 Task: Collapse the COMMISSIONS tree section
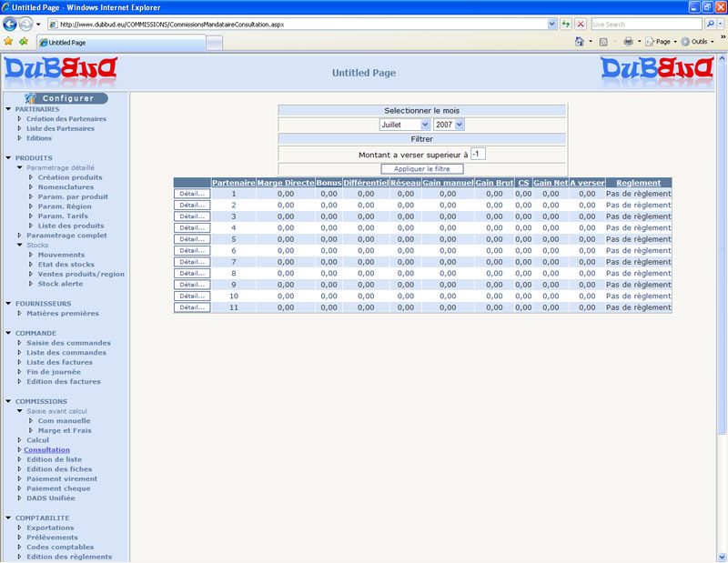[x=7, y=401]
